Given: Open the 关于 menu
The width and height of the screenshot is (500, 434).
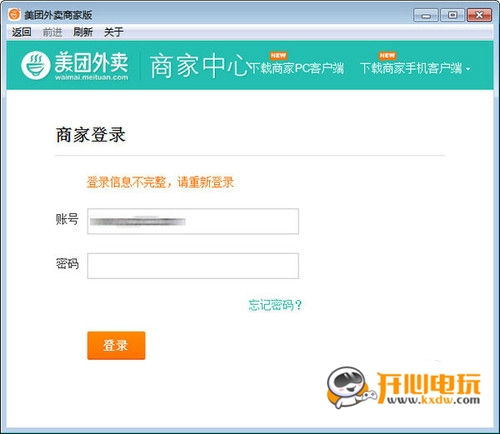Looking at the screenshot, I should coord(114,32).
